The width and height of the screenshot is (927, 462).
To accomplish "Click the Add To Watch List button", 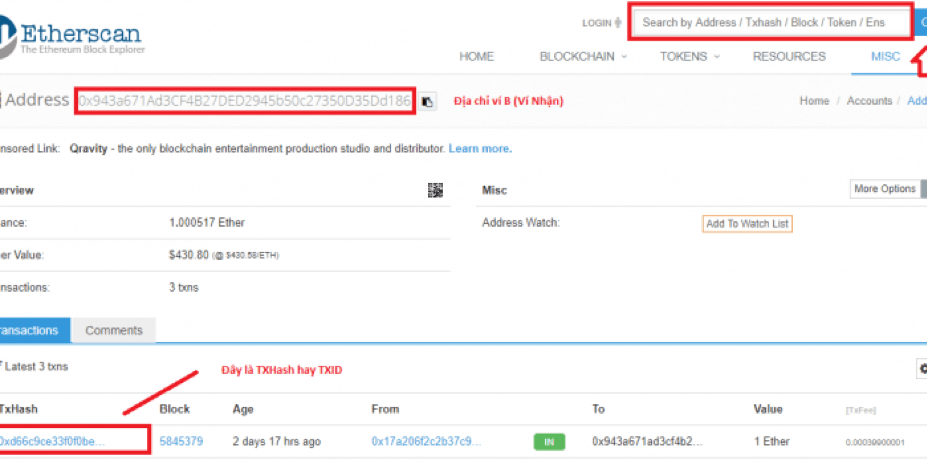I will [x=747, y=224].
